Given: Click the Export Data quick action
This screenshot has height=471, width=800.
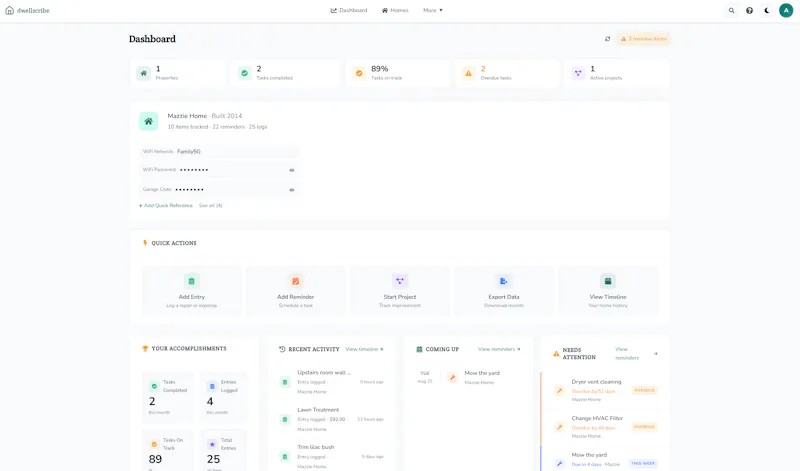Looking at the screenshot, I should (504, 290).
